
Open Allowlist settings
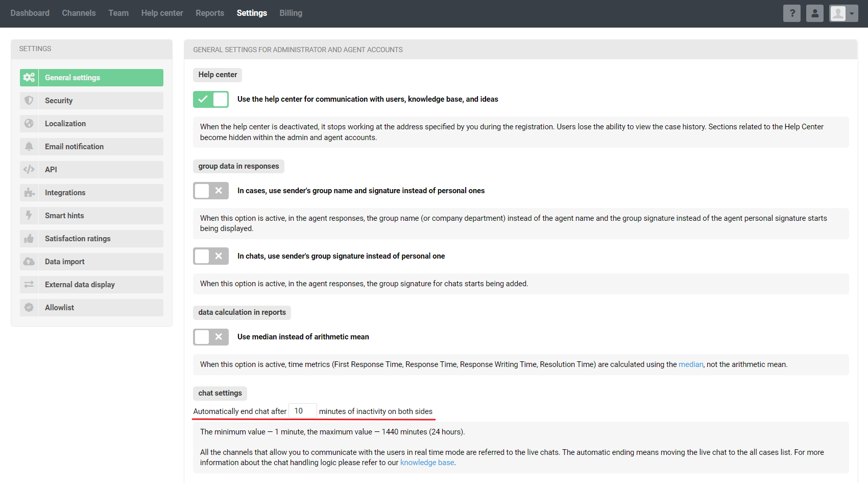(x=91, y=308)
